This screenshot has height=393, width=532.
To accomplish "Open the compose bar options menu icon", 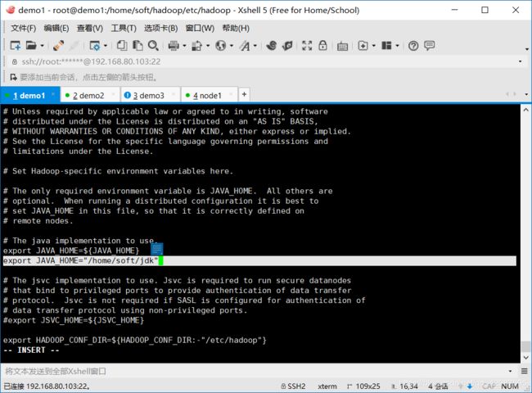I will [524, 371].
